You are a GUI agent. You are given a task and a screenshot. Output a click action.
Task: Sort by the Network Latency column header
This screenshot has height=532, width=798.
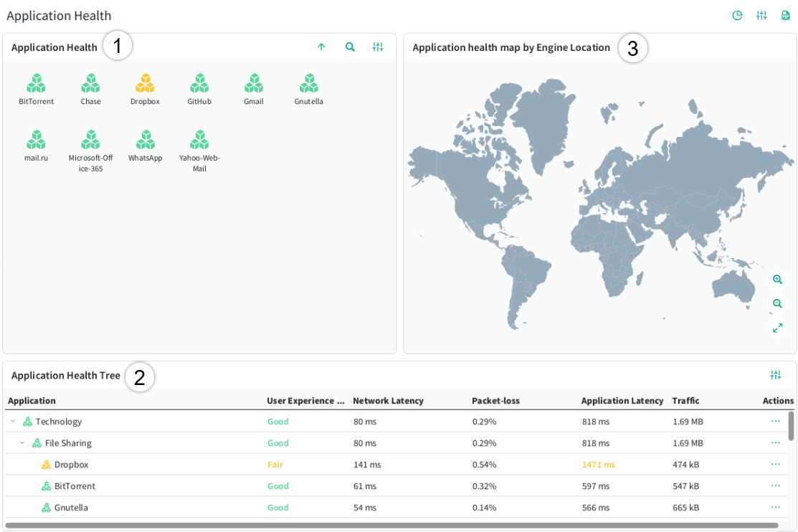389,401
